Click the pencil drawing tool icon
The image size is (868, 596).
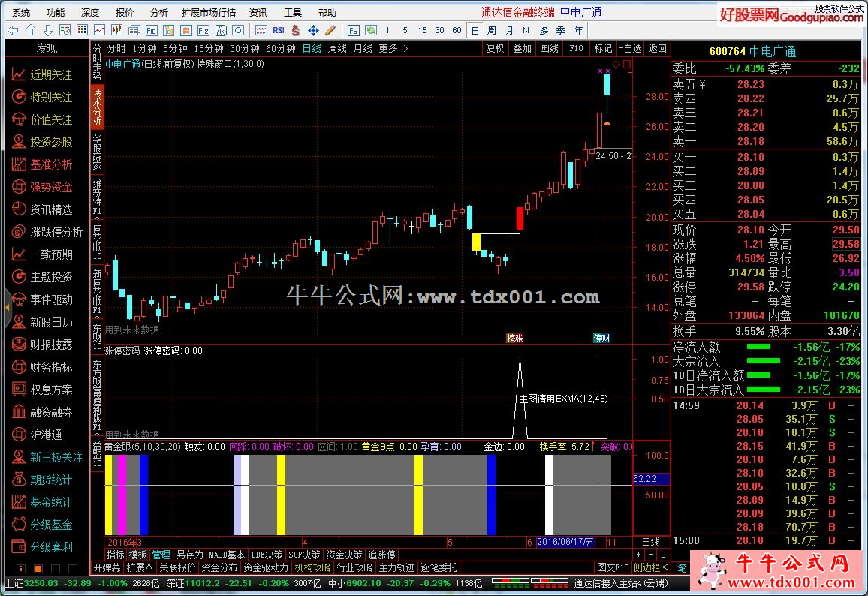tap(330, 30)
